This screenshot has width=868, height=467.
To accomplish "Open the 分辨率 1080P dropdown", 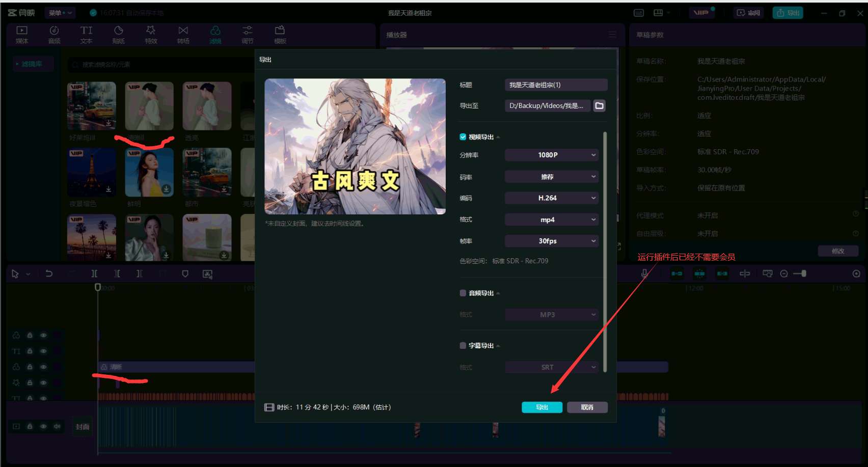I will coord(551,155).
